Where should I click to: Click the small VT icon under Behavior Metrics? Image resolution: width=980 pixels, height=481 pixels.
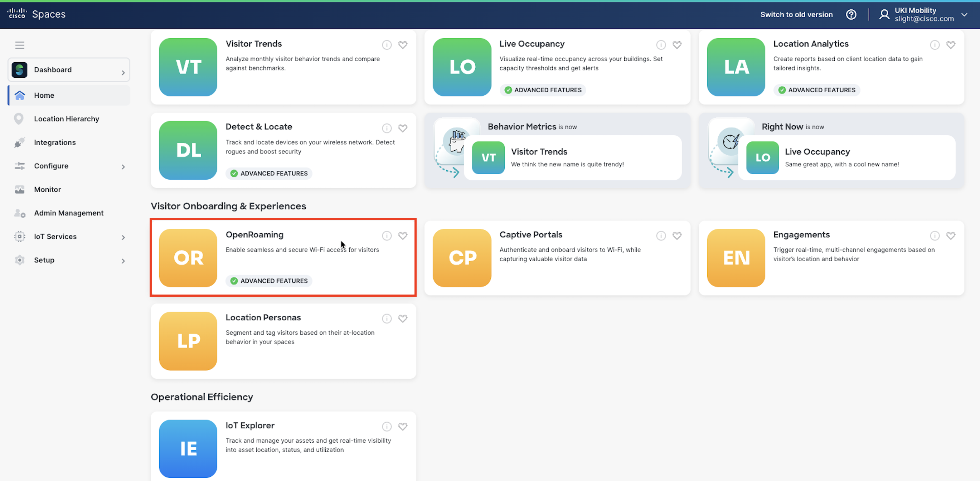tap(488, 157)
